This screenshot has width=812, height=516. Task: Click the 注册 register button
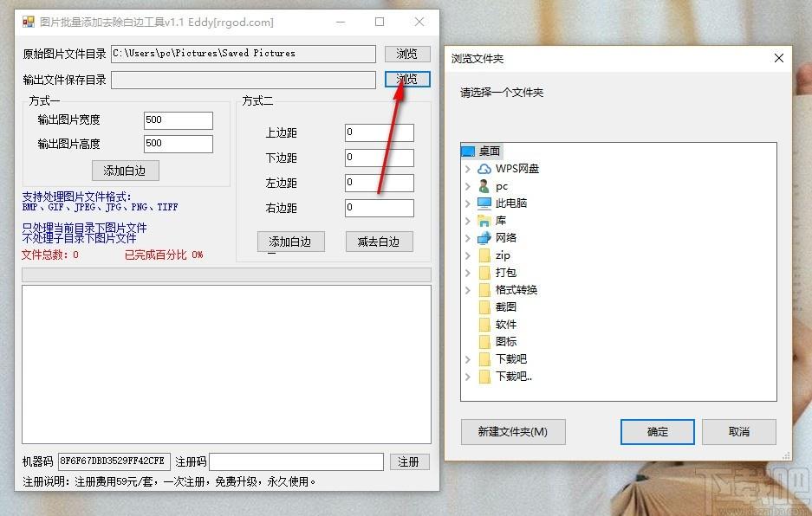click(409, 461)
